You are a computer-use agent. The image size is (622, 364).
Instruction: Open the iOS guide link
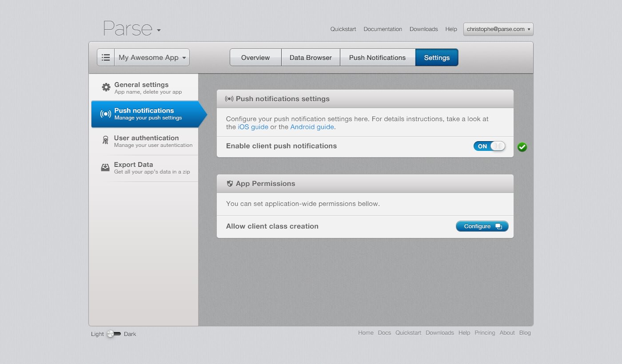[253, 127]
